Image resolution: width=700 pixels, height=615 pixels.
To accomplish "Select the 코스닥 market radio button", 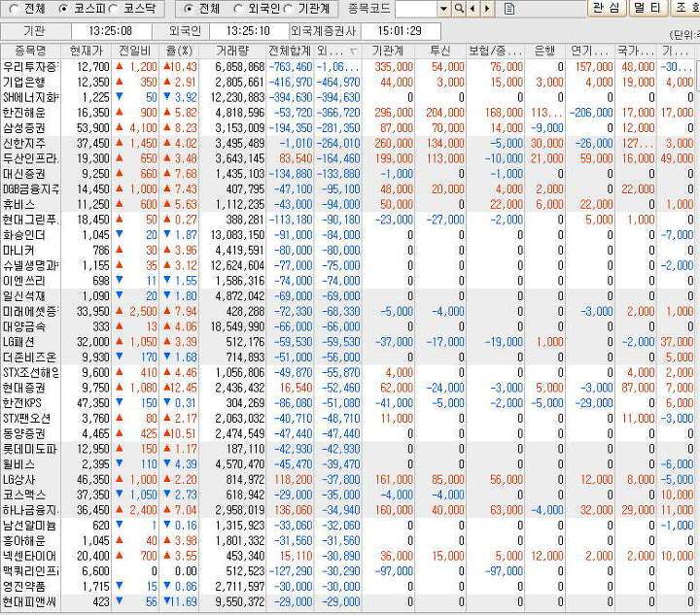I will click(x=113, y=9).
